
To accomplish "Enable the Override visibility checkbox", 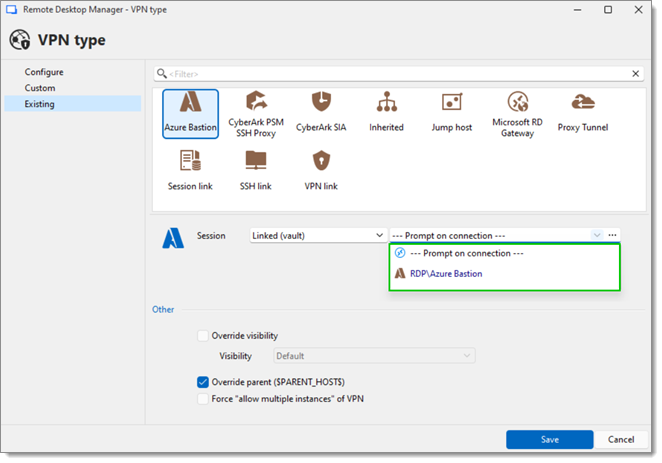I will [203, 336].
